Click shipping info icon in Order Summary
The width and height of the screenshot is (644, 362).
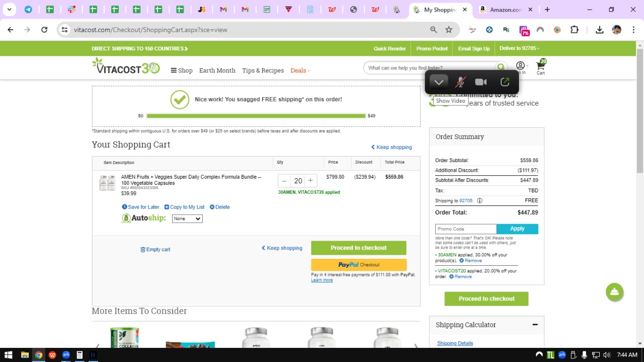coord(479,200)
